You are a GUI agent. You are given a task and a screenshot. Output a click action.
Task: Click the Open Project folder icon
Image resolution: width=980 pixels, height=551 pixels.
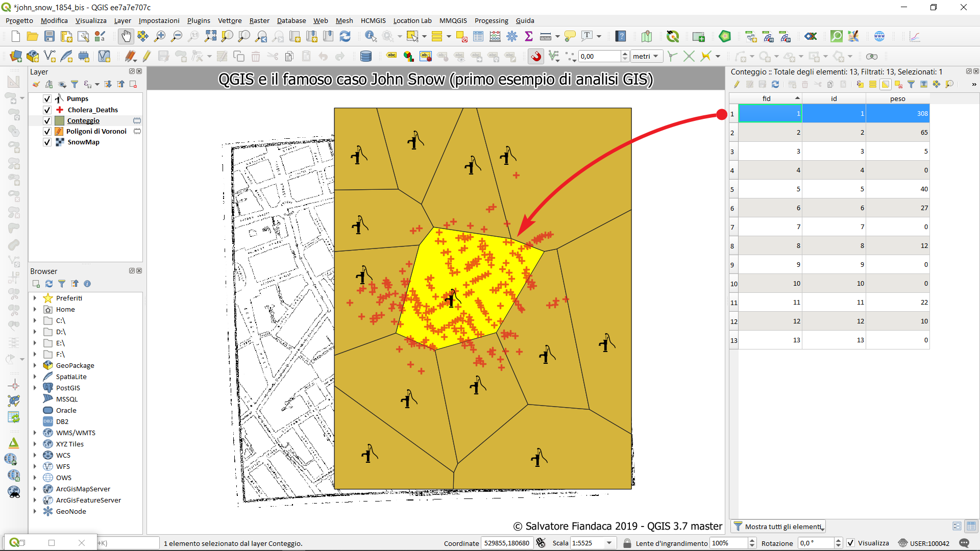coord(32,36)
